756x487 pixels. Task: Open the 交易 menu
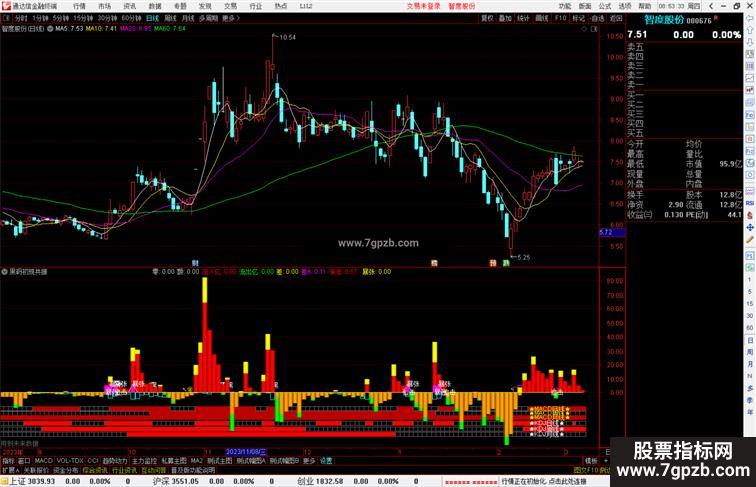click(230, 6)
